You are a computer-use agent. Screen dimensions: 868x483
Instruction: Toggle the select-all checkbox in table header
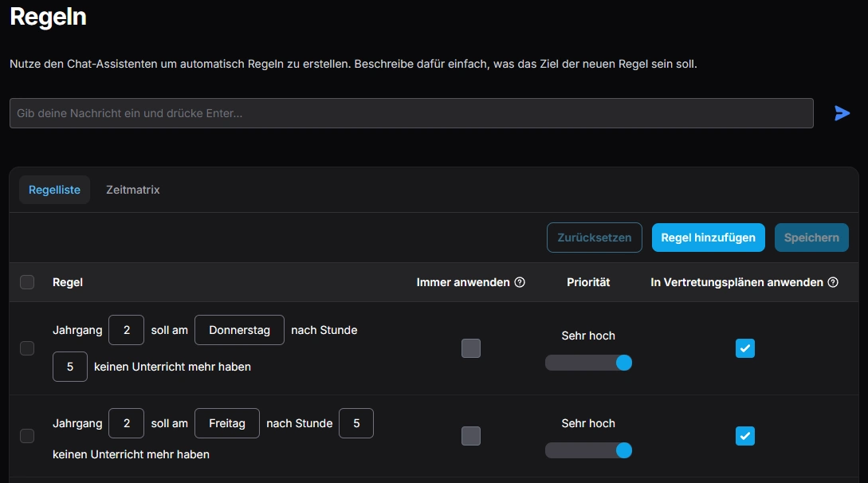coord(27,282)
